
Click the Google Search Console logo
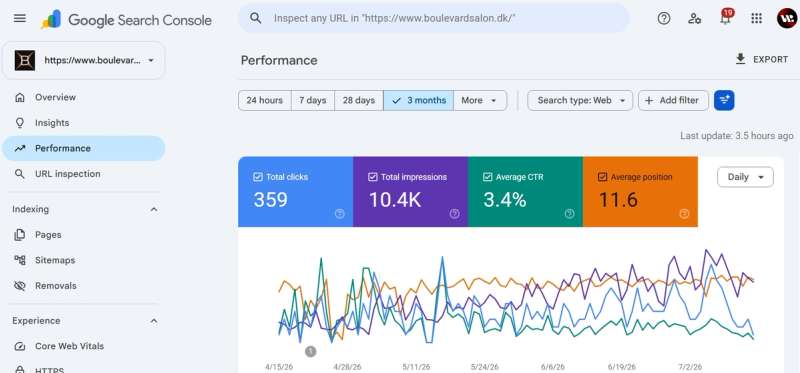coord(126,20)
